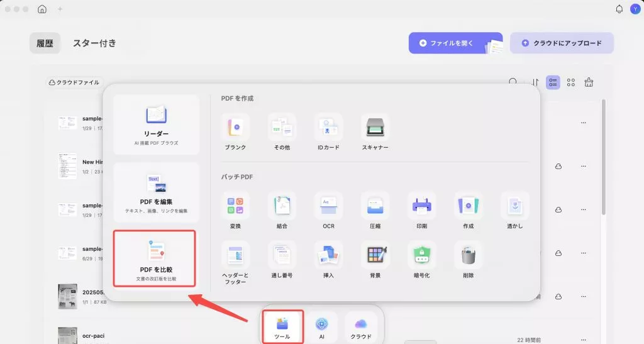Viewport: 644px width, 344px height.
Task: Open 通し番号 Bates numbering tool
Action: tap(282, 260)
